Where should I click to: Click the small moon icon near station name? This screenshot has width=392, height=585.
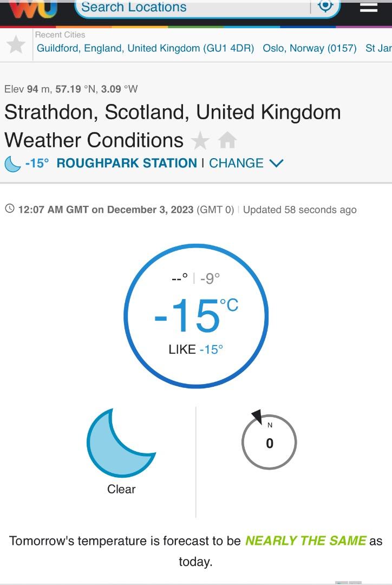click(x=12, y=164)
